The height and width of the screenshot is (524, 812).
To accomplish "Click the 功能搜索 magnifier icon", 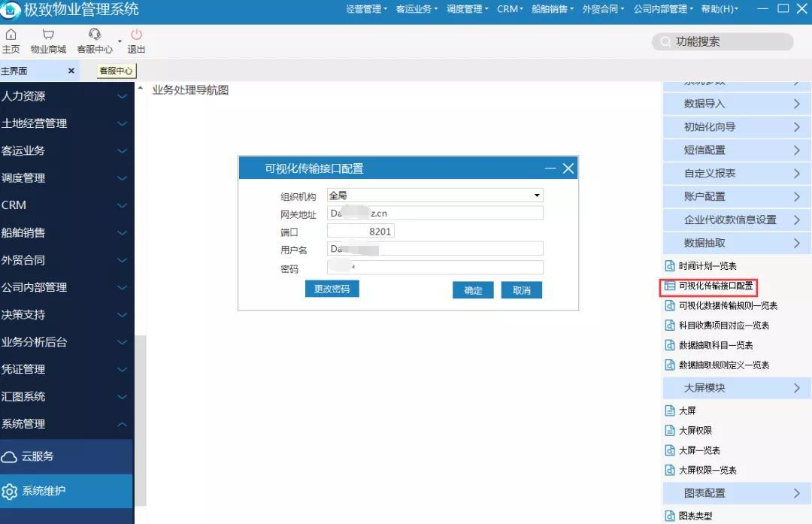I will [665, 41].
